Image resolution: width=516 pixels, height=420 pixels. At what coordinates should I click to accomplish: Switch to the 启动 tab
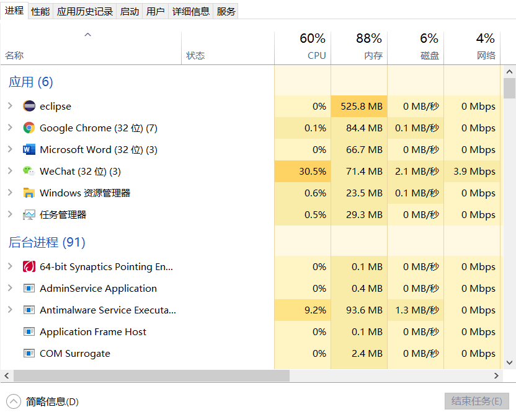[x=130, y=12]
